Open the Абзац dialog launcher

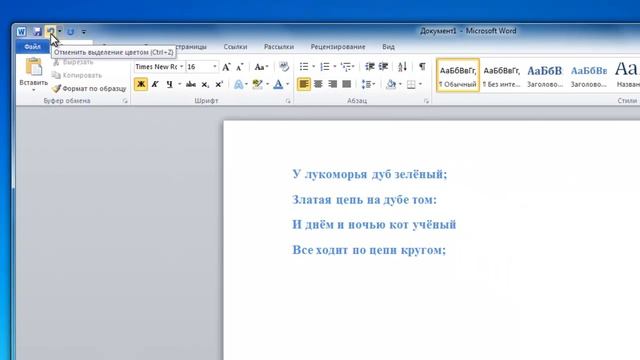tap(426, 101)
